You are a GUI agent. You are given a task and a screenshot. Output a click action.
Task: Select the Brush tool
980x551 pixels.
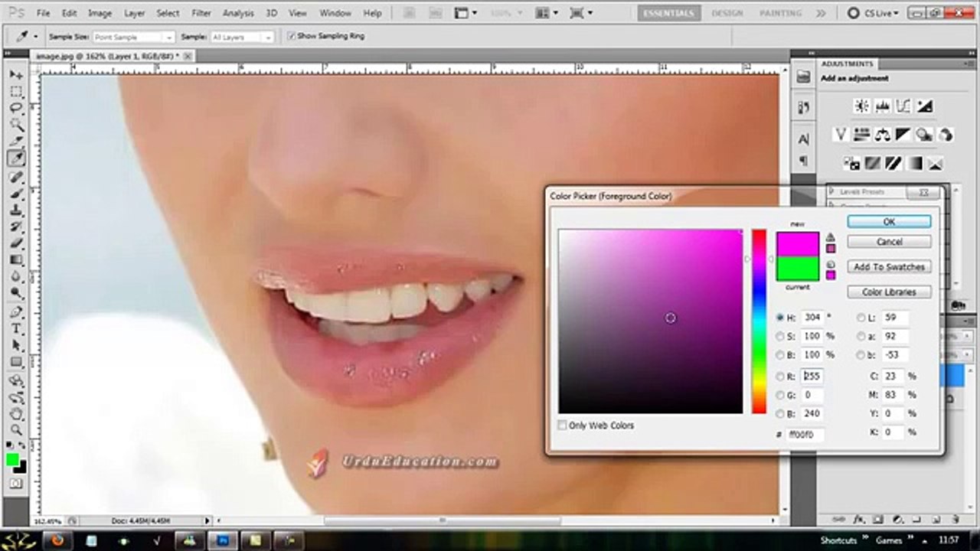pos(16,194)
